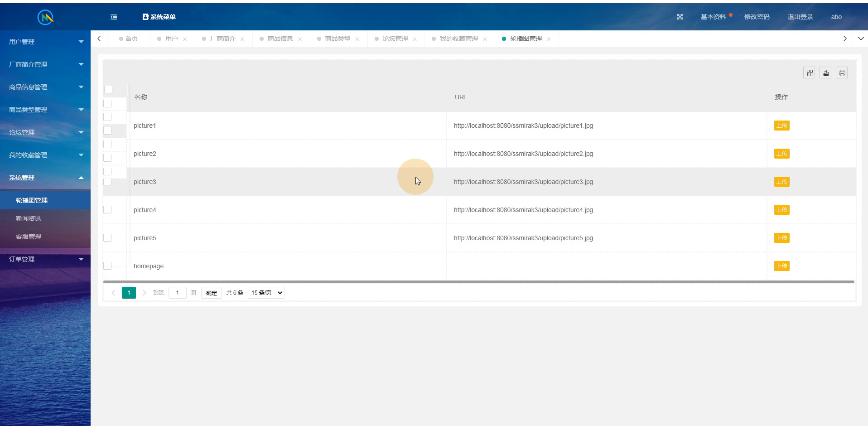Open 基本资料 in the header

713,17
